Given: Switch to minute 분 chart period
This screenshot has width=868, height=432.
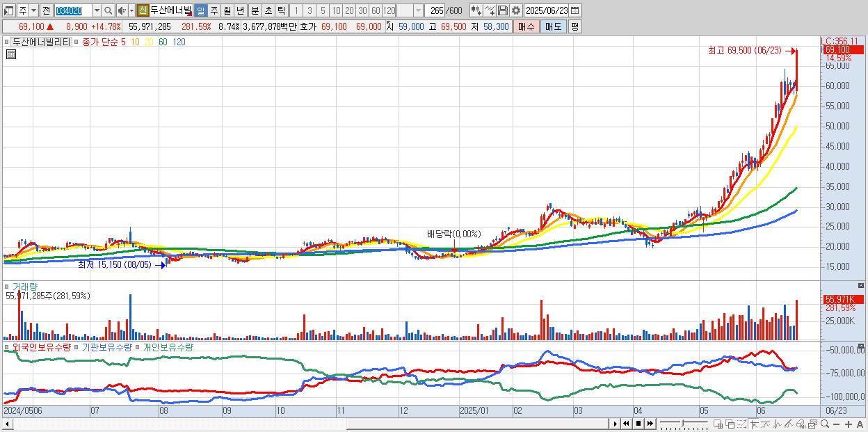Looking at the screenshot, I should tap(255, 10).
